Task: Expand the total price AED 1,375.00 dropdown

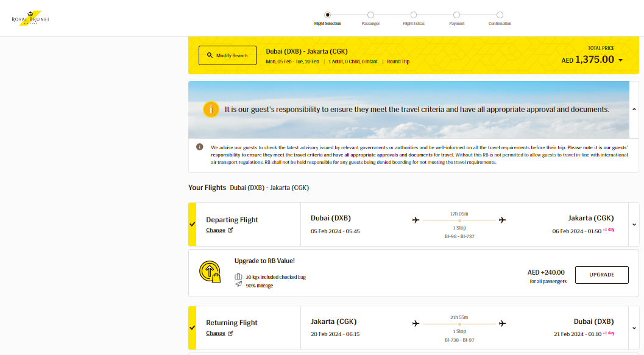Action: coord(621,60)
